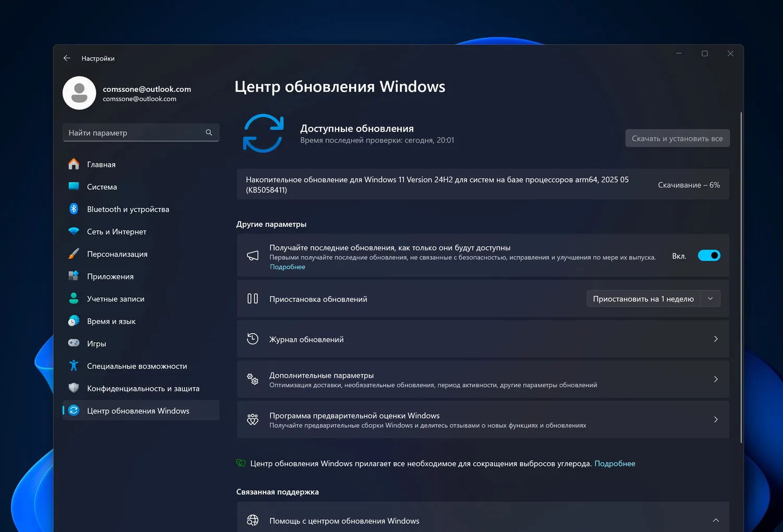Open Специальные возможности page
783x532 pixels.
141,366
